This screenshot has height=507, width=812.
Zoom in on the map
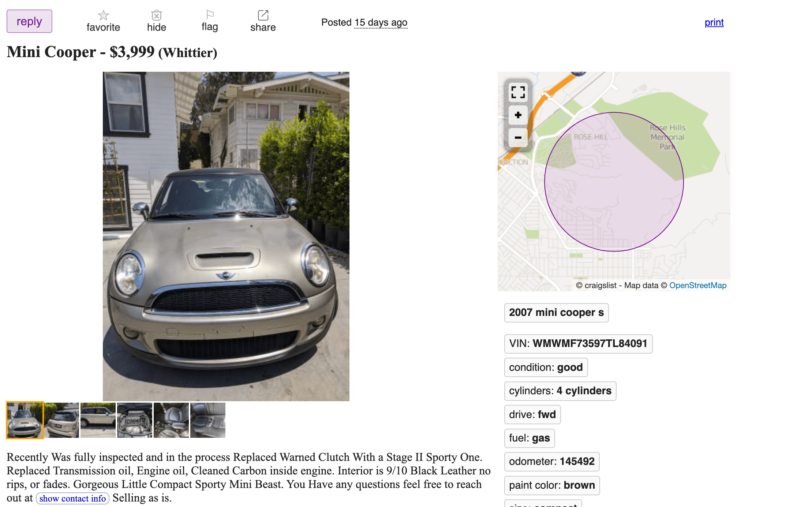pyautogui.click(x=518, y=115)
